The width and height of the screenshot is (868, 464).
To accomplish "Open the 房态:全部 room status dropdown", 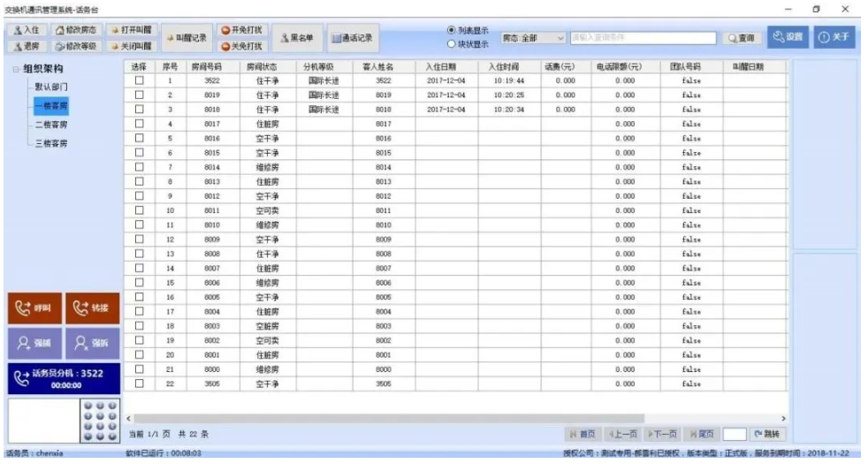I will [x=534, y=38].
